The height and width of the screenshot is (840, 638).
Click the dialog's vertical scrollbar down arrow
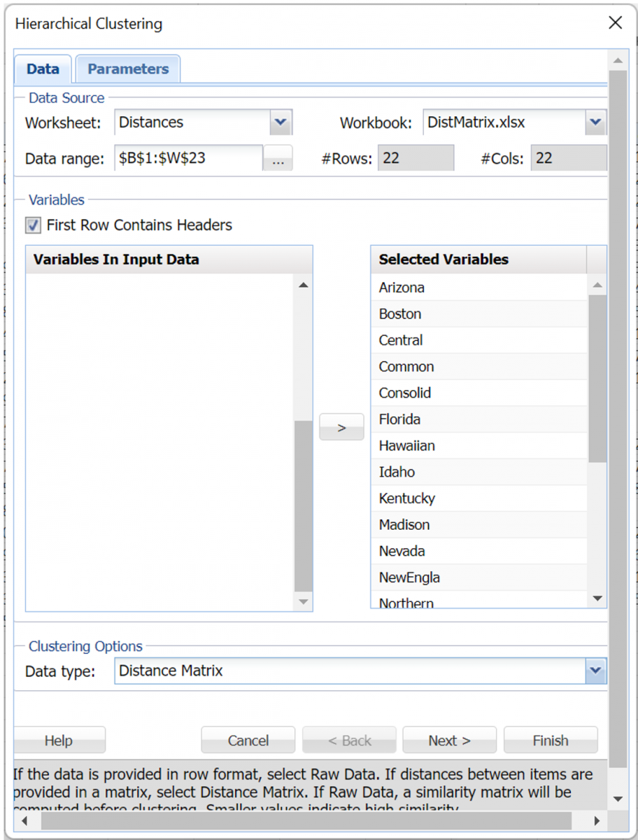[618, 799]
